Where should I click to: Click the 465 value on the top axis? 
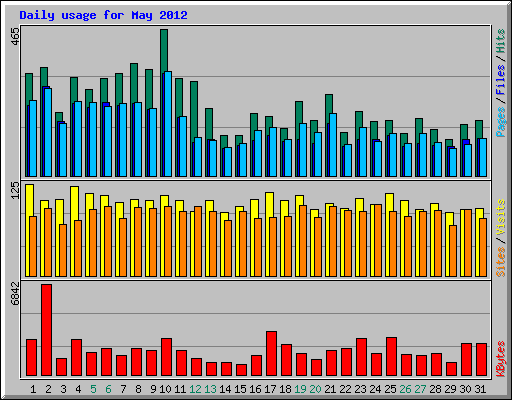click(x=15, y=37)
